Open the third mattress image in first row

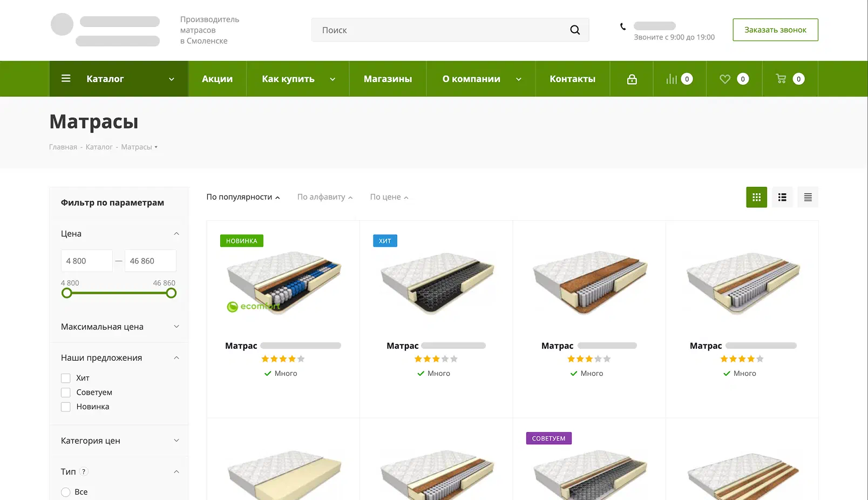pos(589,282)
